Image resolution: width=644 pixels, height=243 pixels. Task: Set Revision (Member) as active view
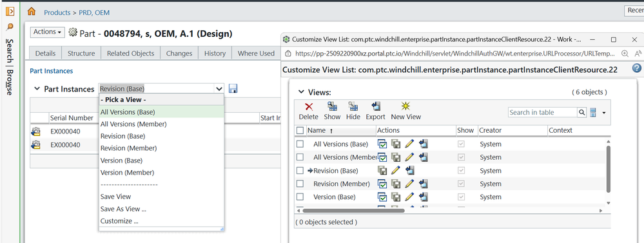382,184
